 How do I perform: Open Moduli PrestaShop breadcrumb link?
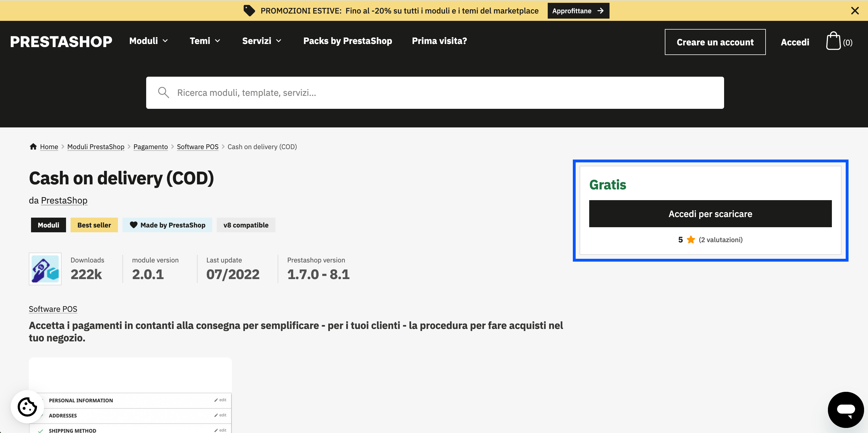pos(96,147)
